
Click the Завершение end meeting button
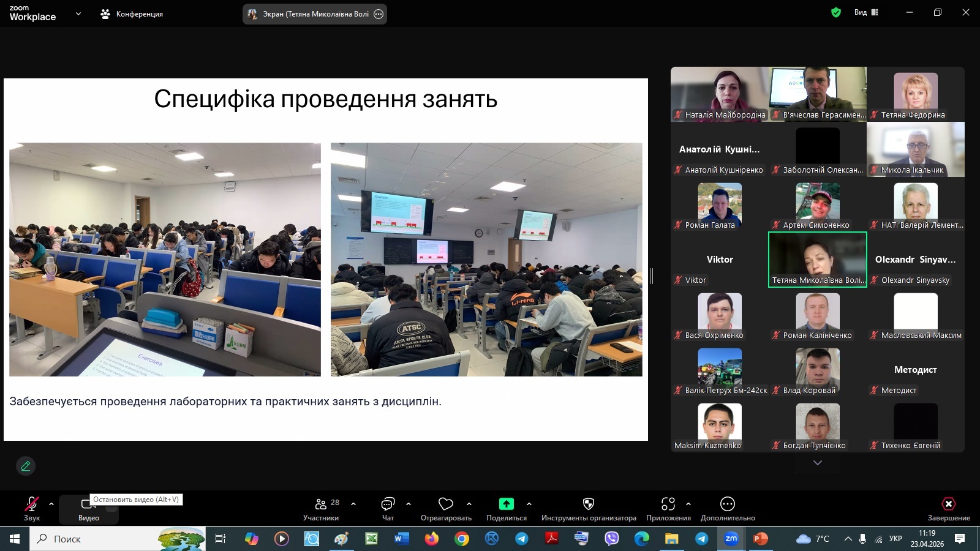pos(948,508)
